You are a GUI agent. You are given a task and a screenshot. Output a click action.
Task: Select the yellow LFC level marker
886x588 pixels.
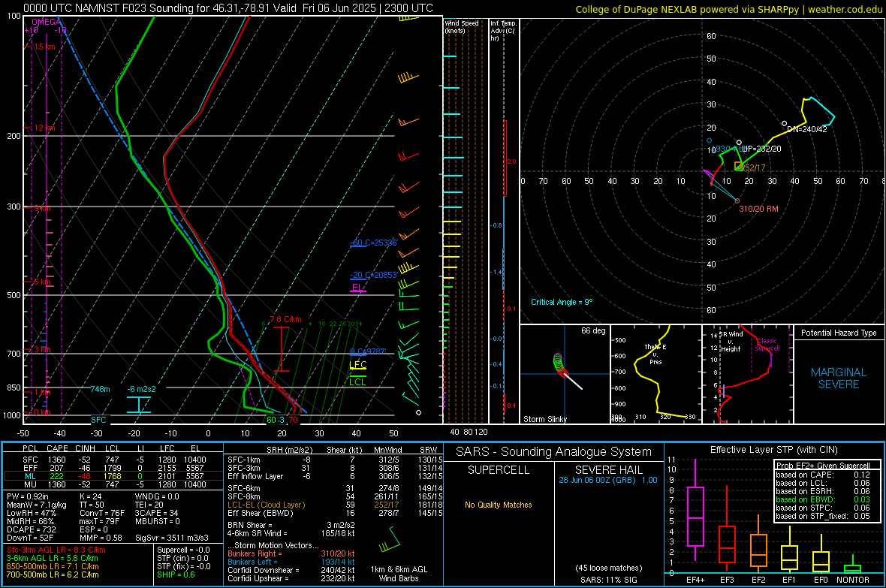pos(358,365)
